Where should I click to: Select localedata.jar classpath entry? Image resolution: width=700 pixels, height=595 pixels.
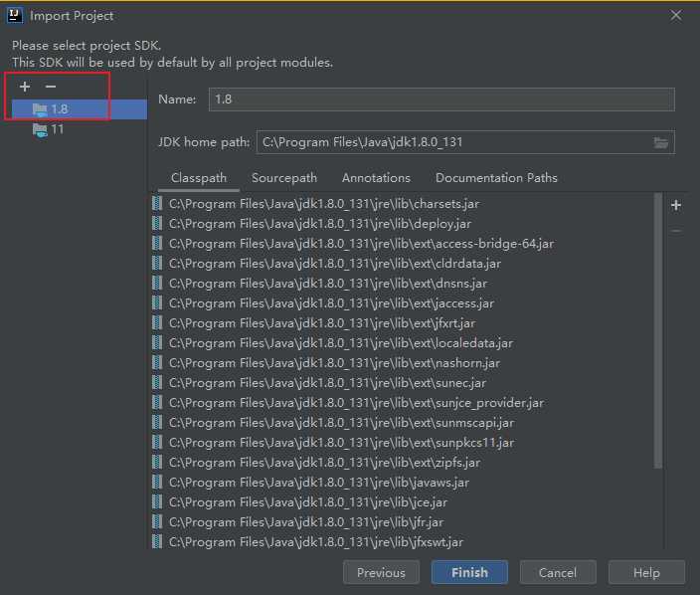click(x=402, y=343)
